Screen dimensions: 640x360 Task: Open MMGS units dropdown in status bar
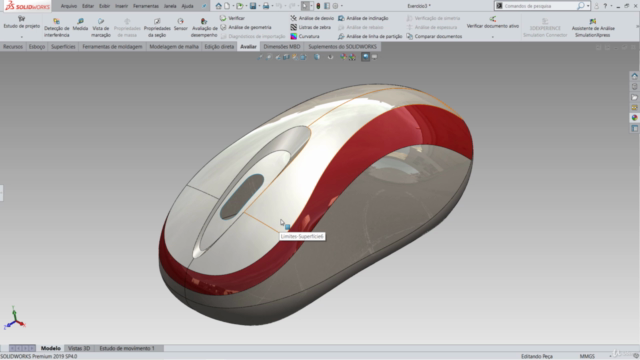pos(587,356)
